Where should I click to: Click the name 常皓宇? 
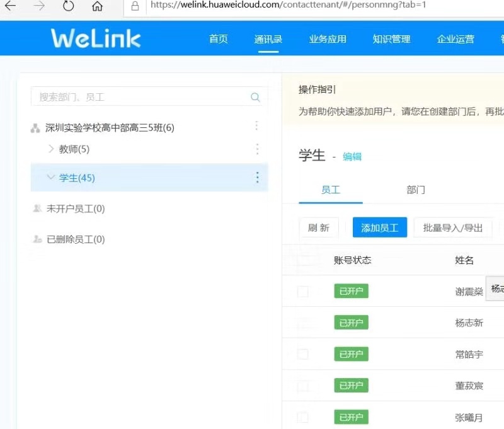coord(469,354)
